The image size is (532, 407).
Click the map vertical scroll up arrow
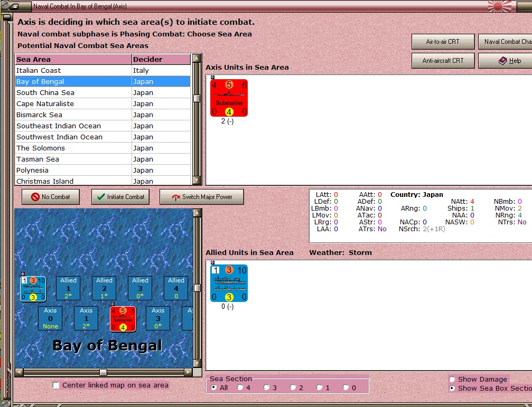(x=198, y=213)
